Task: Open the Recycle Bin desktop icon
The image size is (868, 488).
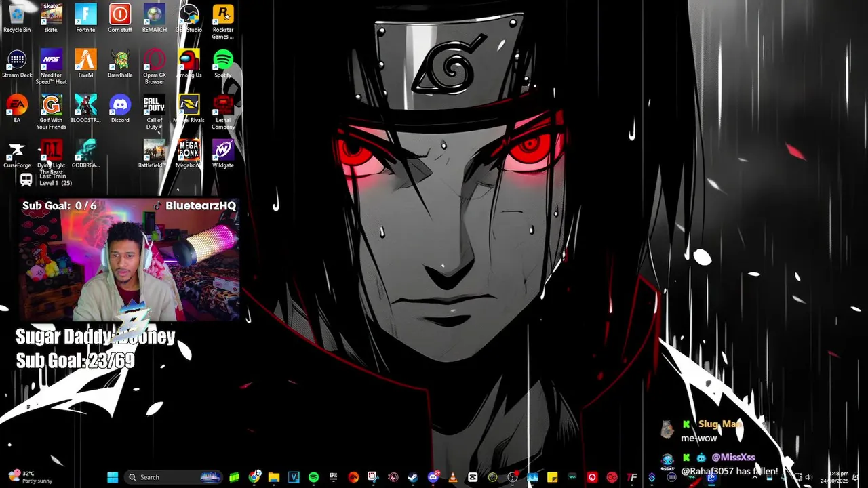Action: (x=17, y=19)
